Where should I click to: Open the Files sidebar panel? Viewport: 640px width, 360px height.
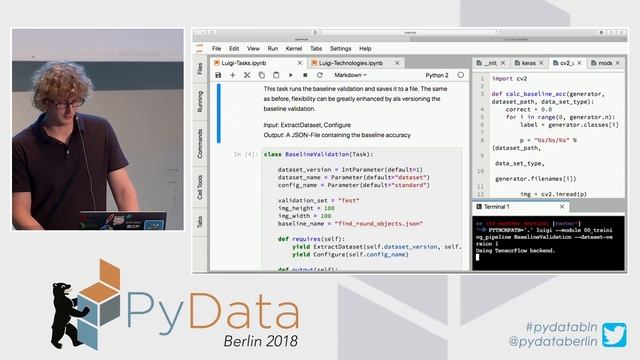200,69
